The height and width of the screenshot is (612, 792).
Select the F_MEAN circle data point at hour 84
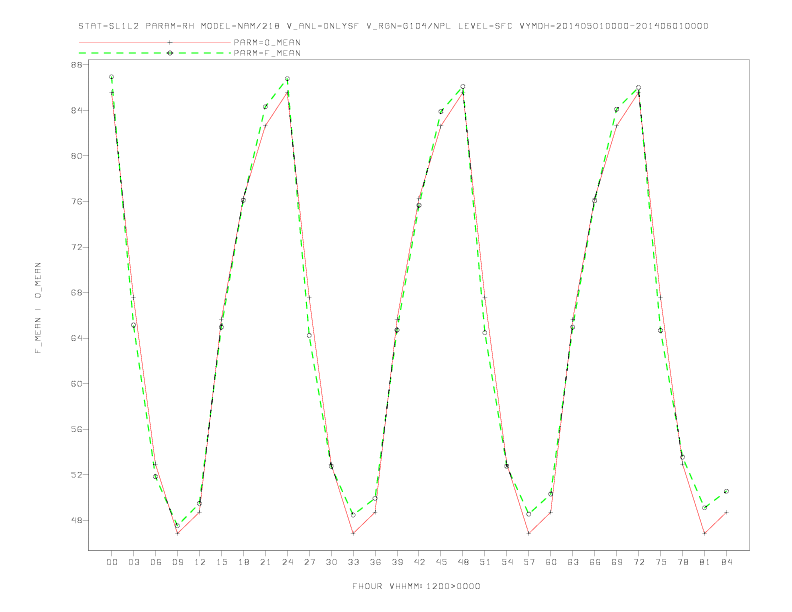point(726,491)
